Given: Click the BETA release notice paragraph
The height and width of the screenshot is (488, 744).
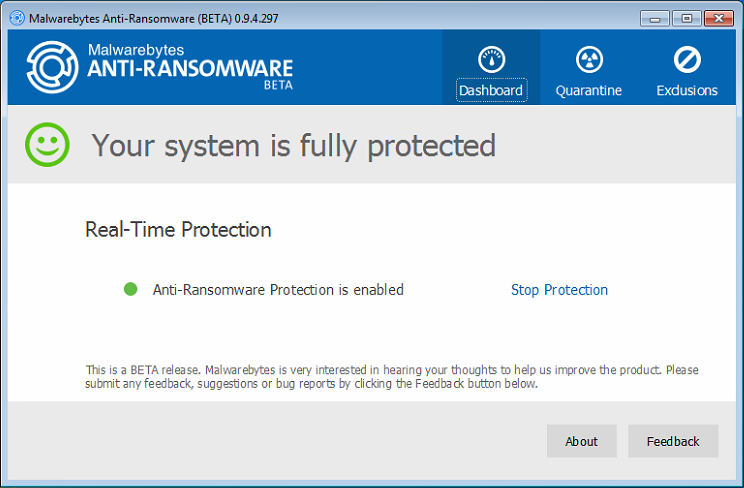Looking at the screenshot, I should coord(391,377).
